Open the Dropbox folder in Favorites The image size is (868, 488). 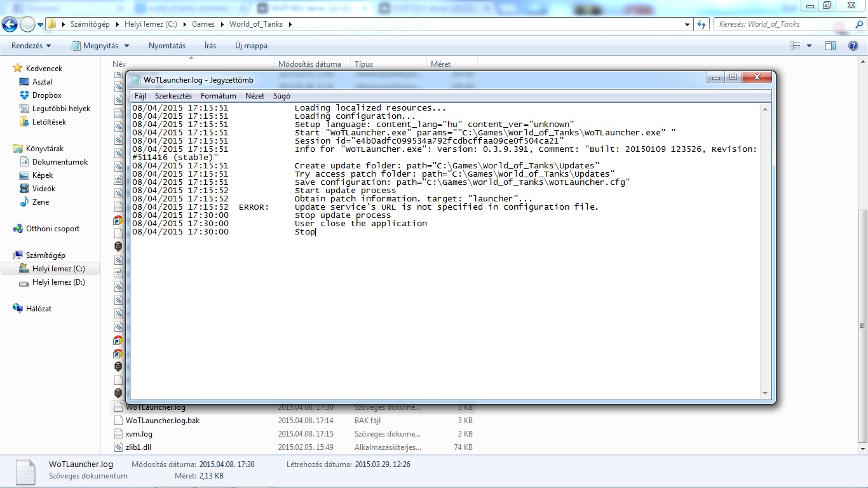click(46, 95)
